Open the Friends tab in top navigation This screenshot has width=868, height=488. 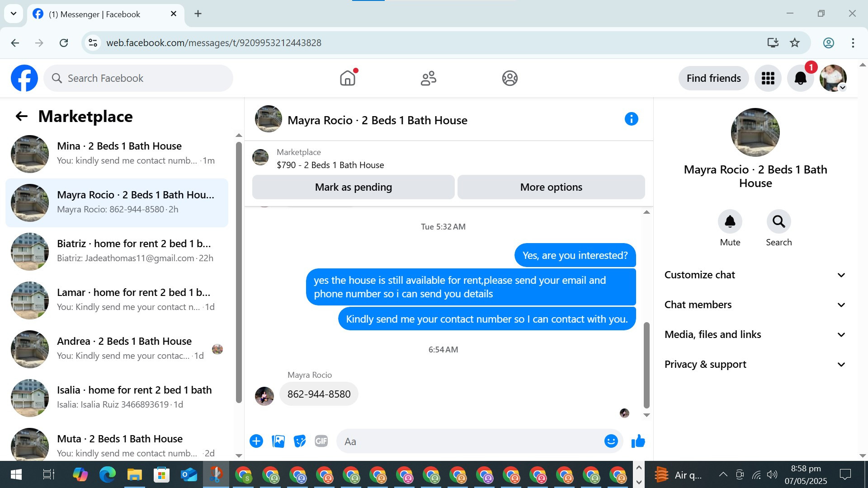click(x=428, y=78)
